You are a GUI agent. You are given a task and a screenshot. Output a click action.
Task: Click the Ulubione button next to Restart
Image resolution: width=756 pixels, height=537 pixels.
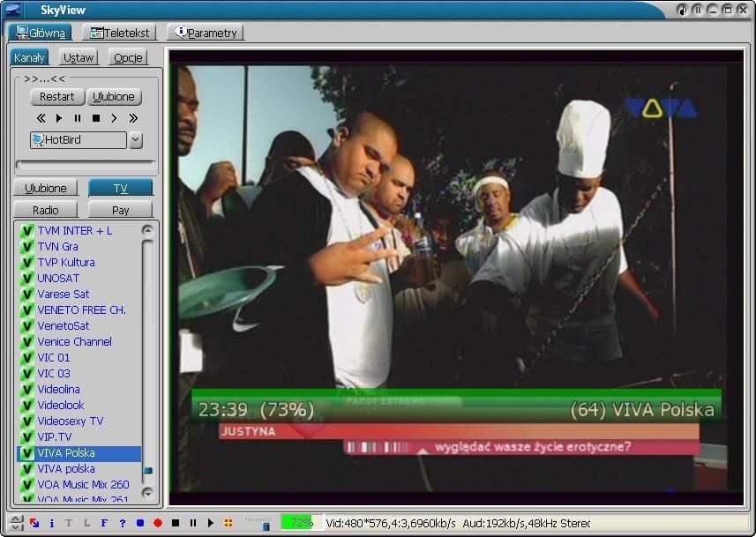pos(114,97)
